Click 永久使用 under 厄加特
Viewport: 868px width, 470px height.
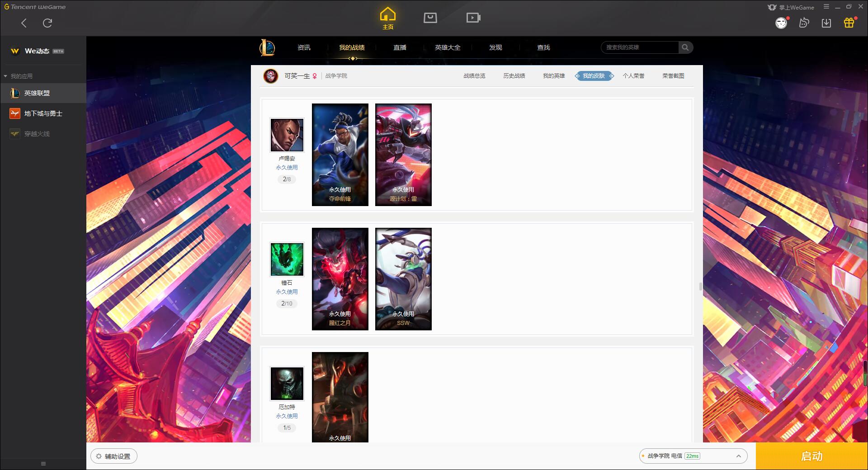click(x=287, y=416)
